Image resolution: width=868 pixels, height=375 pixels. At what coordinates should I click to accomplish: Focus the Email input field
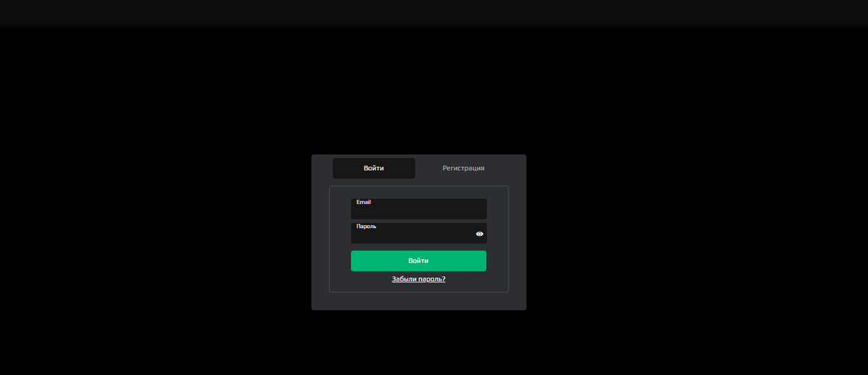coord(419,208)
